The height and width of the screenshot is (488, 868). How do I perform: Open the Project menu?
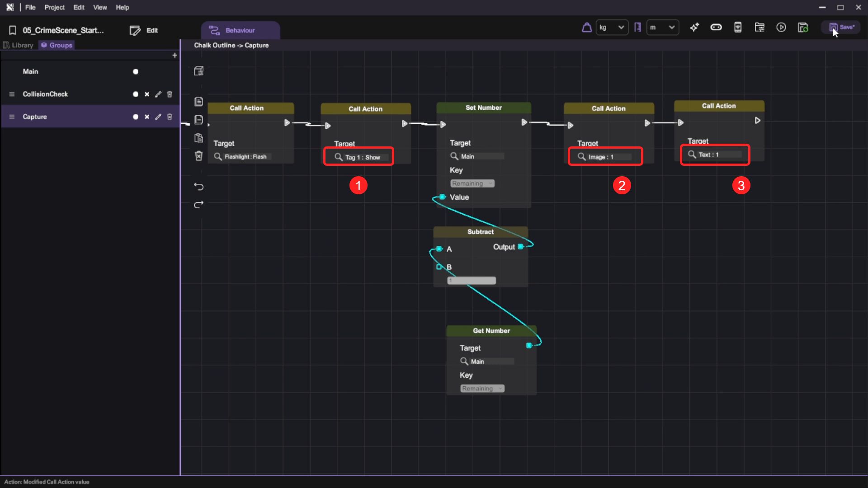click(x=54, y=7)
